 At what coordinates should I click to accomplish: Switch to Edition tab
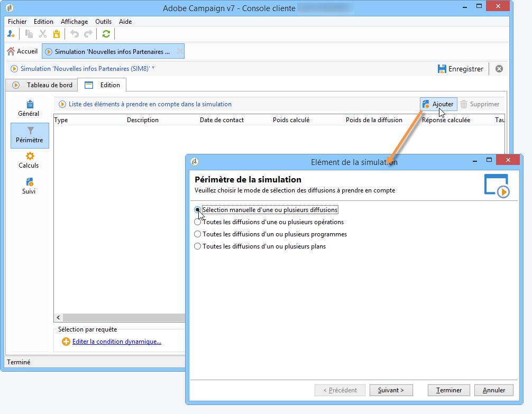[102, 85]
